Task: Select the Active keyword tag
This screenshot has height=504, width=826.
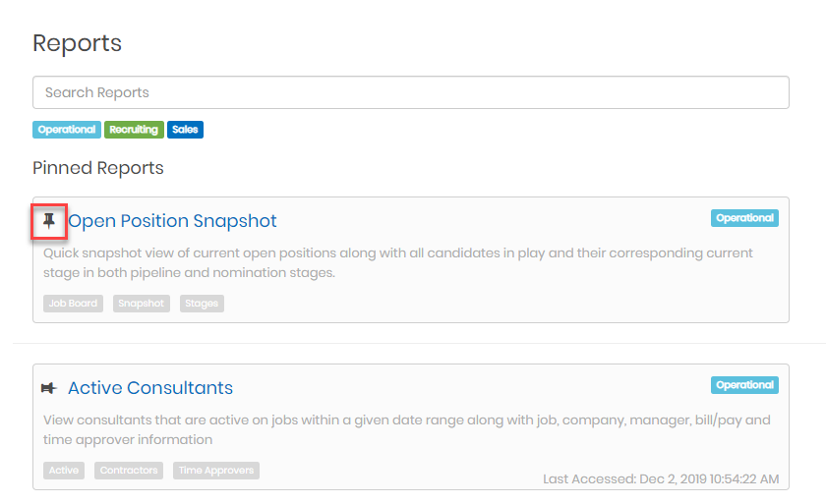Action: click(x=64, y=471)
